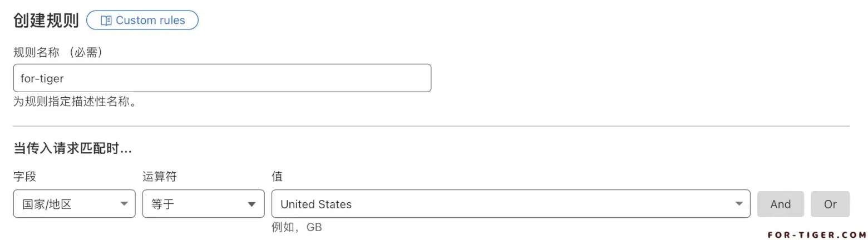Click the FOR-TIGER.COM watermark
Image resolution: width=868 pixels, height=240 pixels.
(816, 234)
